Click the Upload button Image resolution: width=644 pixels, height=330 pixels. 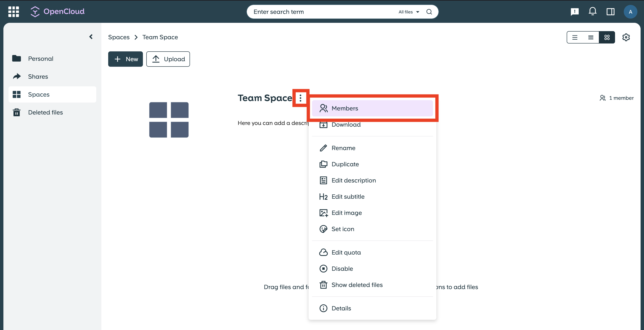click(x=168, y=59)
